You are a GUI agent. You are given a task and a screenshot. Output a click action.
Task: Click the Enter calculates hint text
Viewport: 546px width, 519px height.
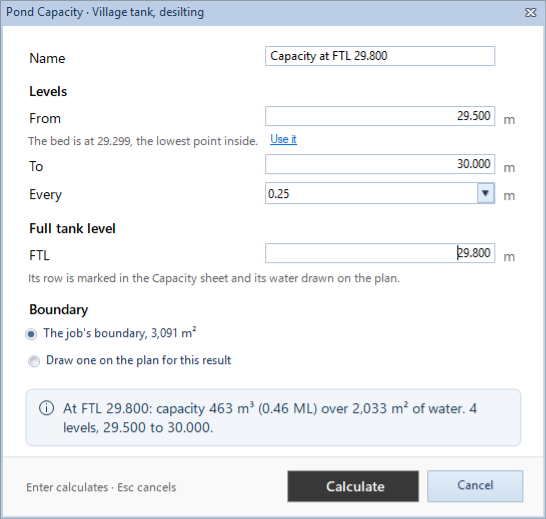tap(101, 487)
